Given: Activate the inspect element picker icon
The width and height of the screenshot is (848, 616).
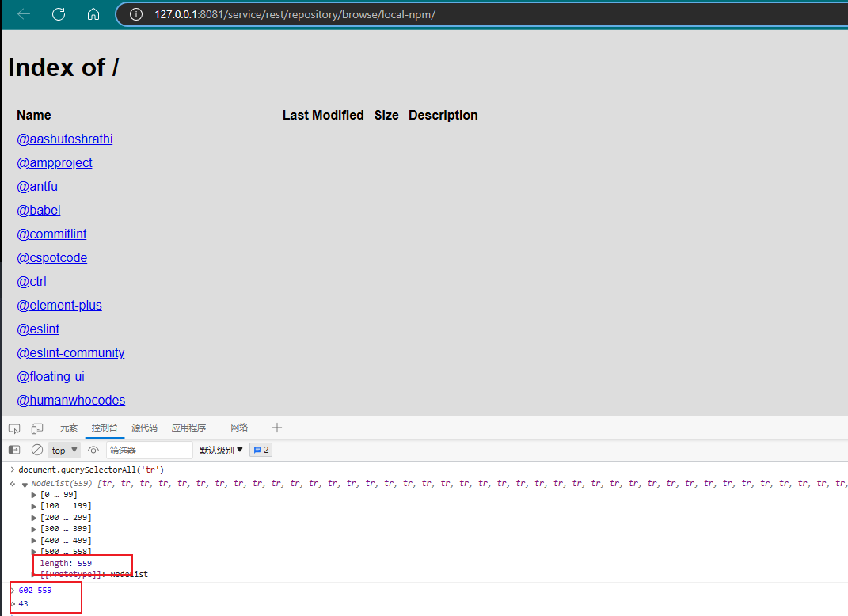Looking at the screenshot, I should click(x=14, y=428).
